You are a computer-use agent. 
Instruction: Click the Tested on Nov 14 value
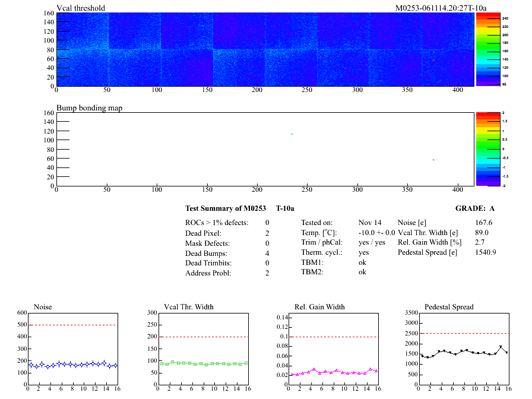click(x=370, y=223)
